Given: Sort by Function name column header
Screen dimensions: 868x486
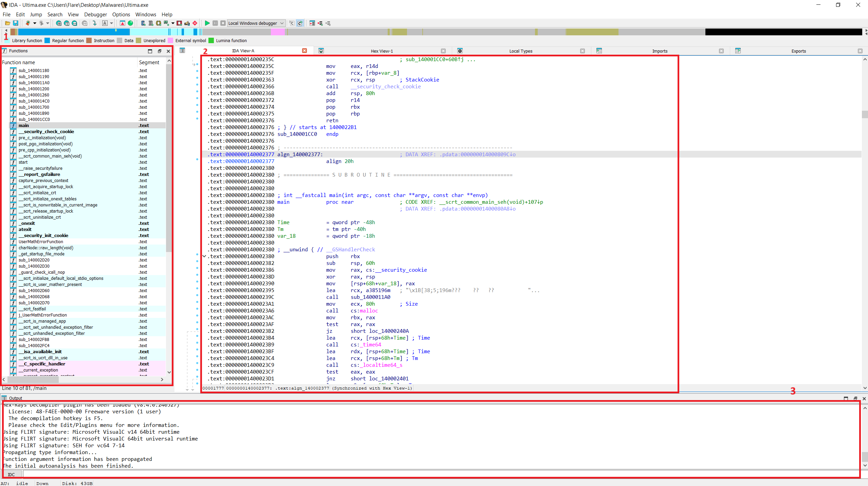Looking at the screenshot, I should pos(69,62).
